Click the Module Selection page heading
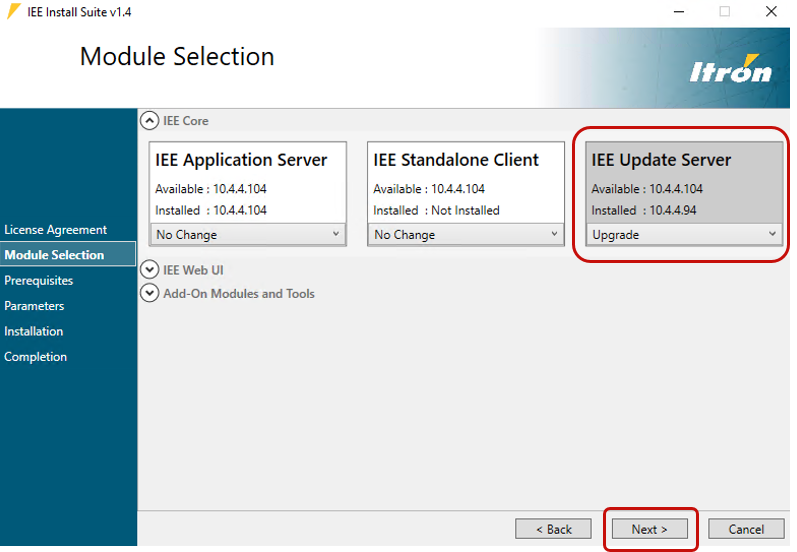Screen dimensions: 797x552 pos(177,56)
